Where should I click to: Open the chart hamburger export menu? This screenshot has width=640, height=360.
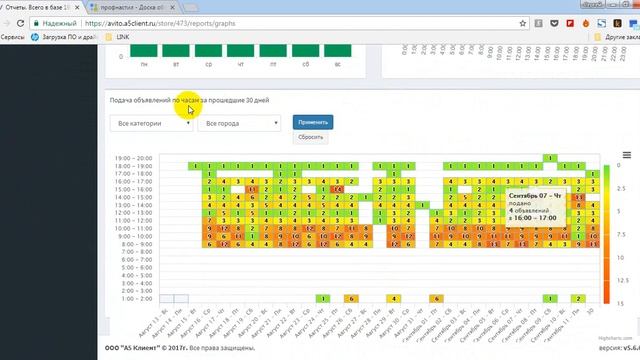[x=627, y=155]
